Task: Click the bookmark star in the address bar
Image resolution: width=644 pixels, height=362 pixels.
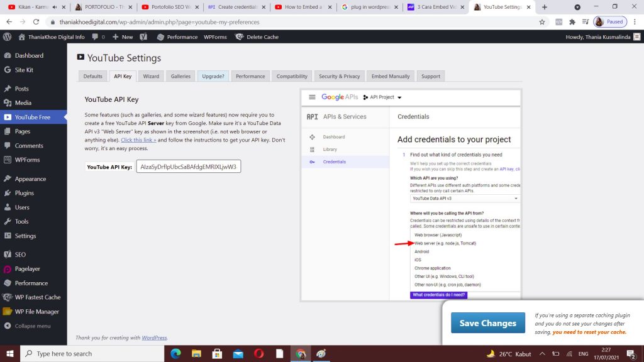Action: [x=541, y=21]
